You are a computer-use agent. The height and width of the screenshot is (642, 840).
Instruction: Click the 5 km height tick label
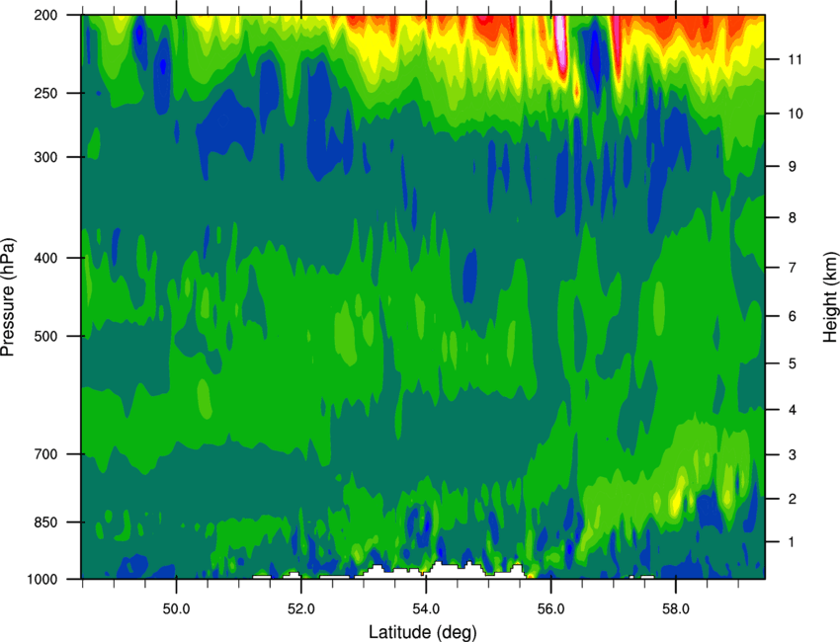(x=793, y=363)
